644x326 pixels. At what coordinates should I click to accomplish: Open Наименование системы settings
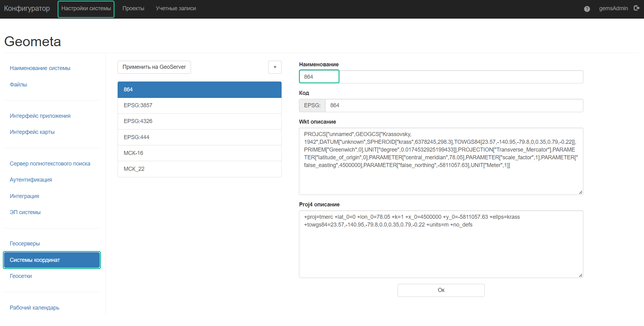(40, 68)
